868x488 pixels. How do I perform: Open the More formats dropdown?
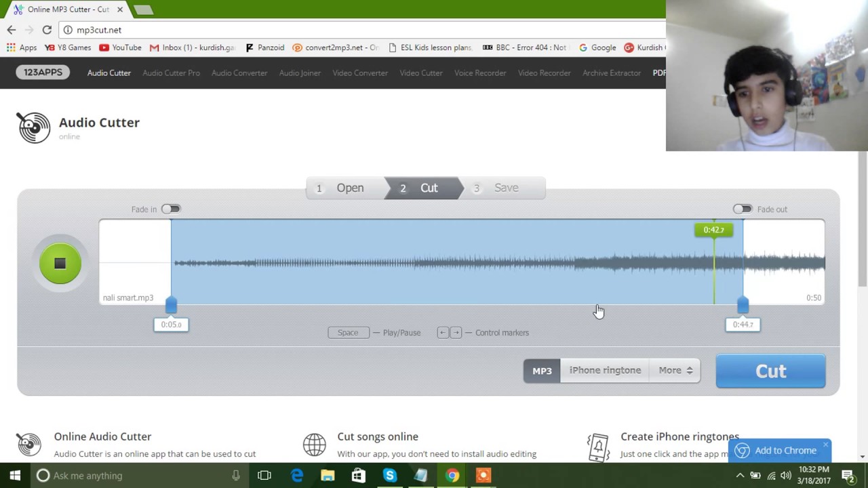coord(675,371)
